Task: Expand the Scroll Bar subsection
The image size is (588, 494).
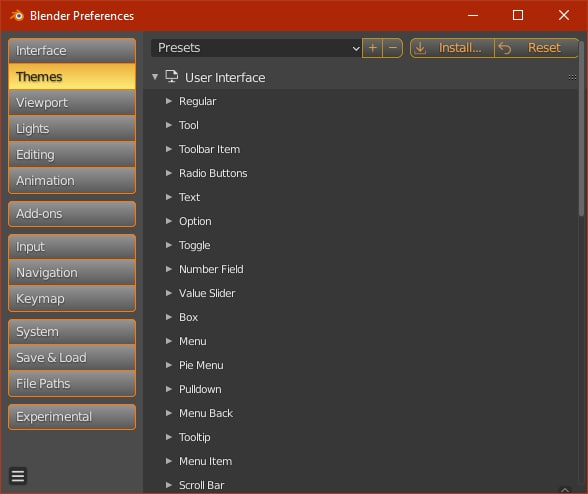Action: [x=169, y=485]
